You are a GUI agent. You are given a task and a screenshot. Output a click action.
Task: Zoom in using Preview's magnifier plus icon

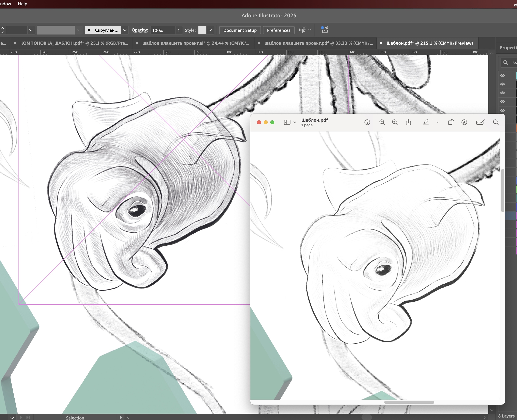point(395,122)
